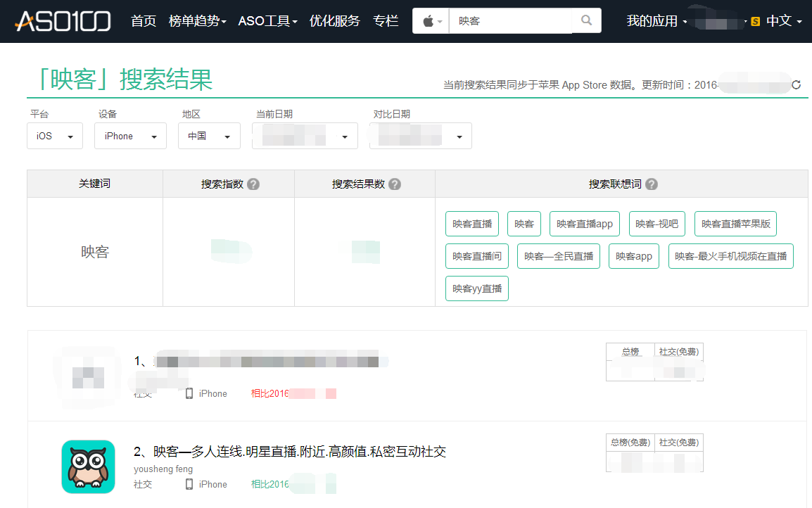Screen dimensions: 812x508
Task: Click the magnifier search icon
Action: click(586, 20)
